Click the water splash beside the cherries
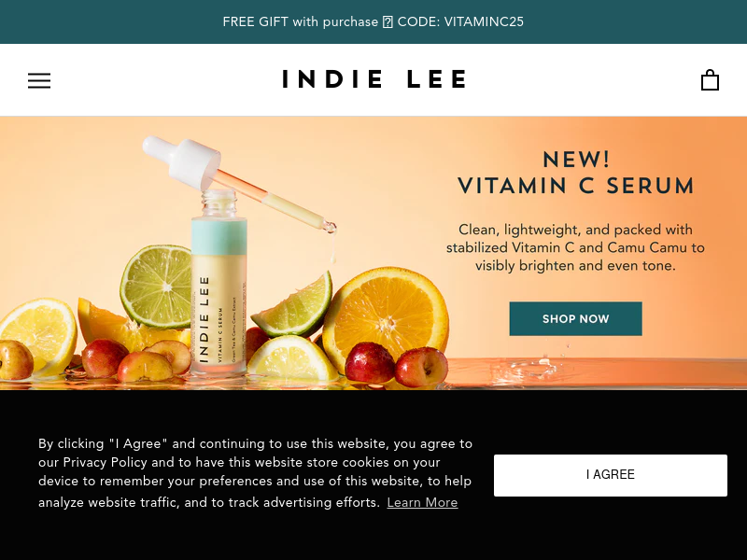Image resolution: width=747 pixels, height=560 pixels. click(x=529, y=369)
